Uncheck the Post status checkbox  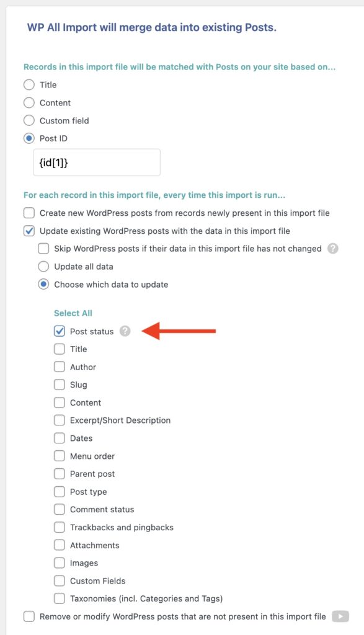[x=60, y=331]
